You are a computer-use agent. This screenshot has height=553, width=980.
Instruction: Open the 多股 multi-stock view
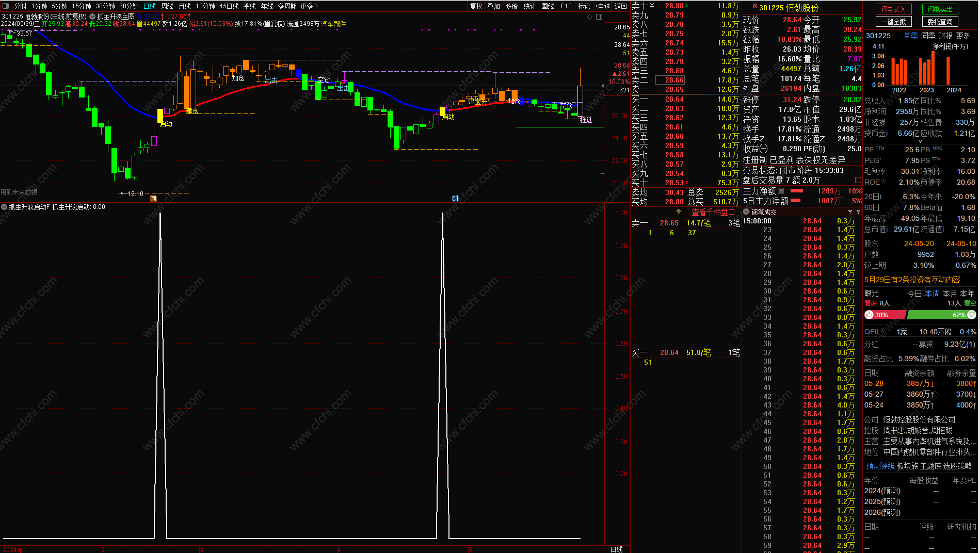(x=511, y=6)
